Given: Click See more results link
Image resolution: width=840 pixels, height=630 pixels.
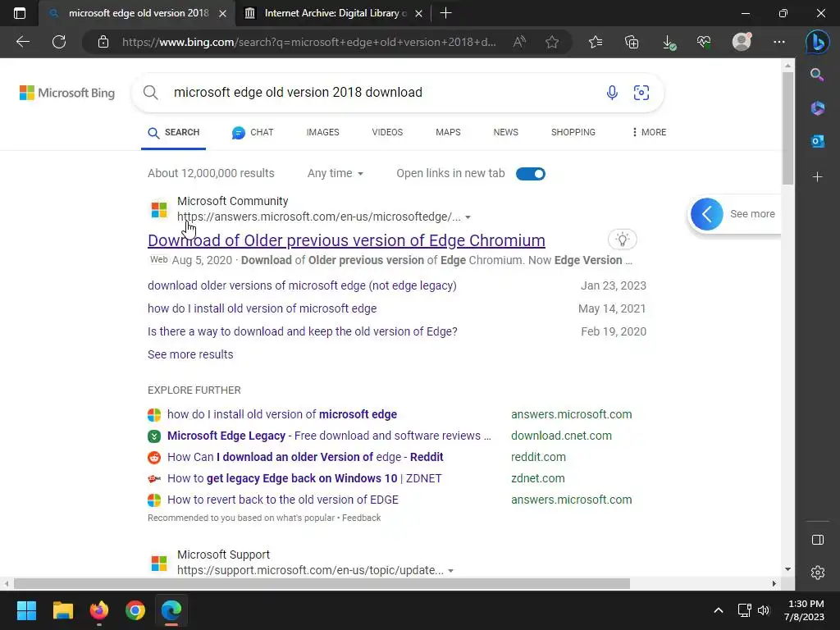Looking at the screenshot, I should pyautogui.click(x=190, y=354).
